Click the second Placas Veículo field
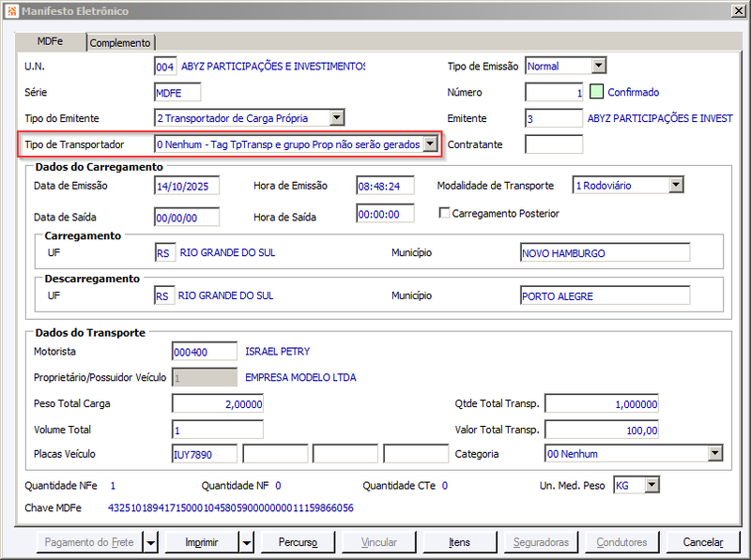Image resolution: width=751 pixels, height=560 pixels. tap(275, 454)
